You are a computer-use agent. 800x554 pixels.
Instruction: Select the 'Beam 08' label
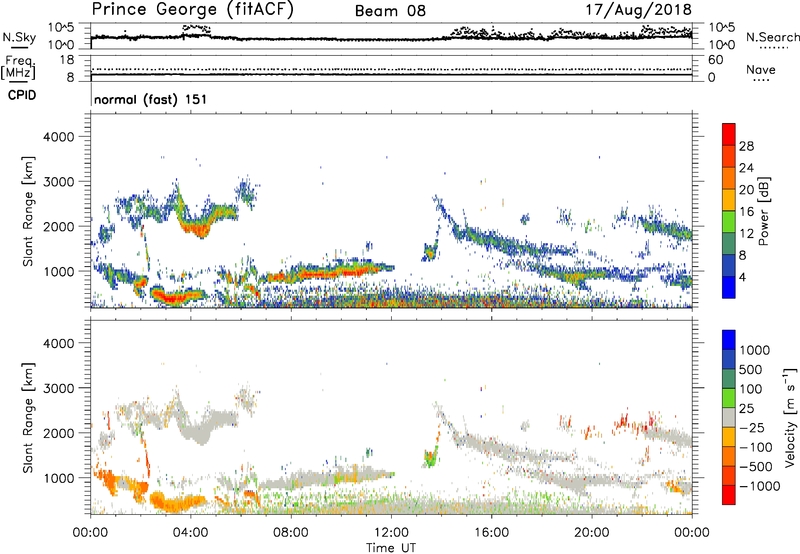coord(390,11)
